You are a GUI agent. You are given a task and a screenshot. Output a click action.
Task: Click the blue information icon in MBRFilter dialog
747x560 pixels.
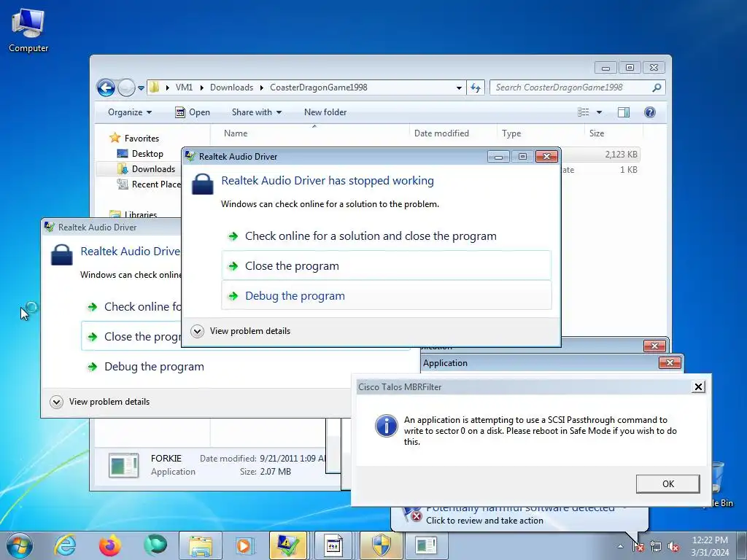(x=387, y=425)
